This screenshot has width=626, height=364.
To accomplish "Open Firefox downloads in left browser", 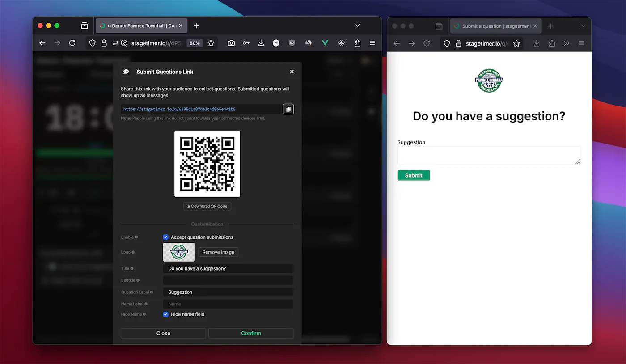I will click(261, 43).
